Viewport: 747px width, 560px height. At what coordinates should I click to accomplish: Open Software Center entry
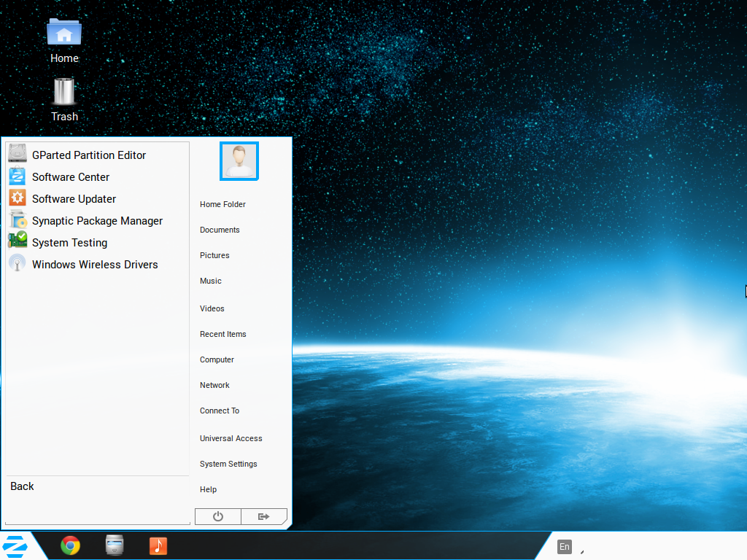pyautogui.click(x=97, y=176)
